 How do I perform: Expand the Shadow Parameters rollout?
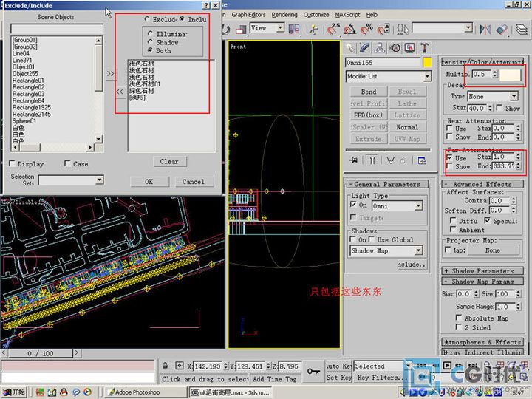482,271
